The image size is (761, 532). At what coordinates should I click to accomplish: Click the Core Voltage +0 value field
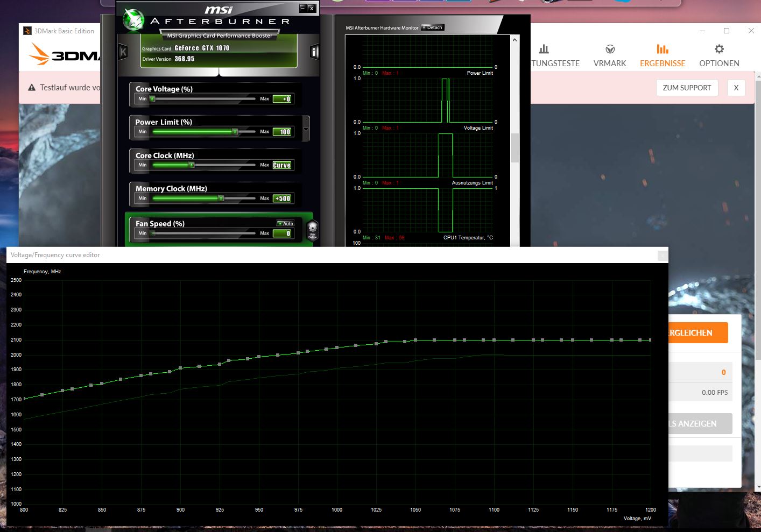[x=283, y=98]
